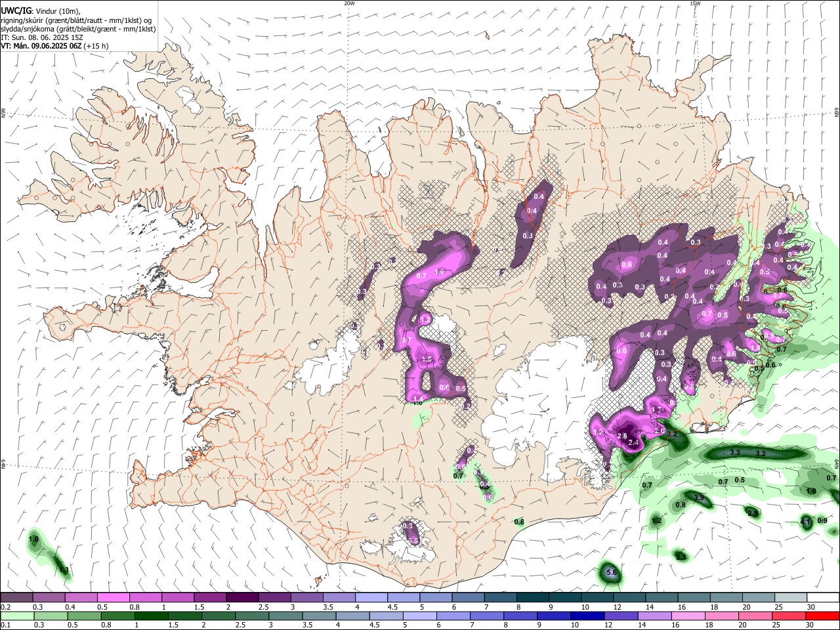Pick the snow legend swatch starting at 14
The height and width of the screenshot is (630, 840).
point(660,598)
